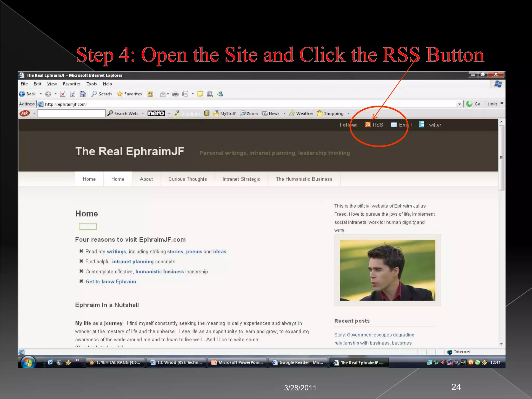The image size is (532, 399).
Task: Print the page with printer icon
Action: coord(176,94)
